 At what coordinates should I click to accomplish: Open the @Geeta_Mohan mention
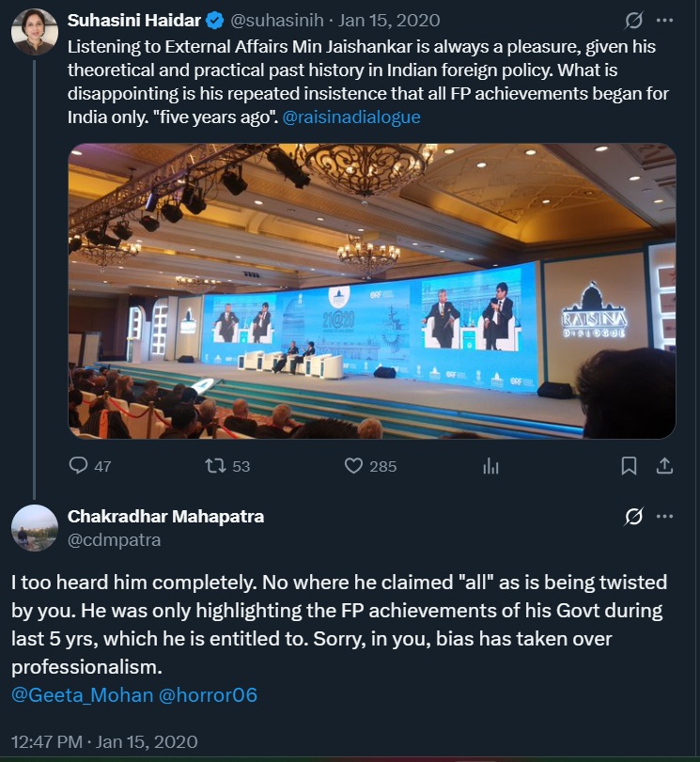point(69,695)
